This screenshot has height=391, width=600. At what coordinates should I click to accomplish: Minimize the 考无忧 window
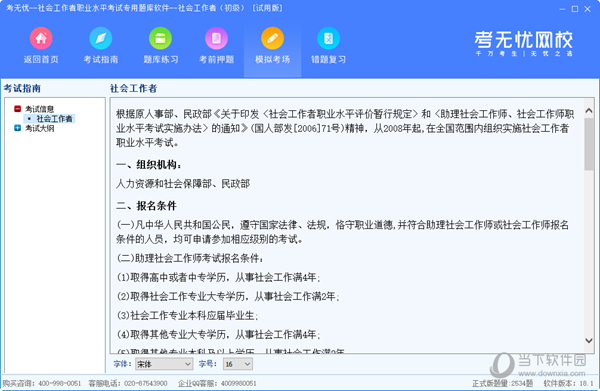[x=562, y=9]
